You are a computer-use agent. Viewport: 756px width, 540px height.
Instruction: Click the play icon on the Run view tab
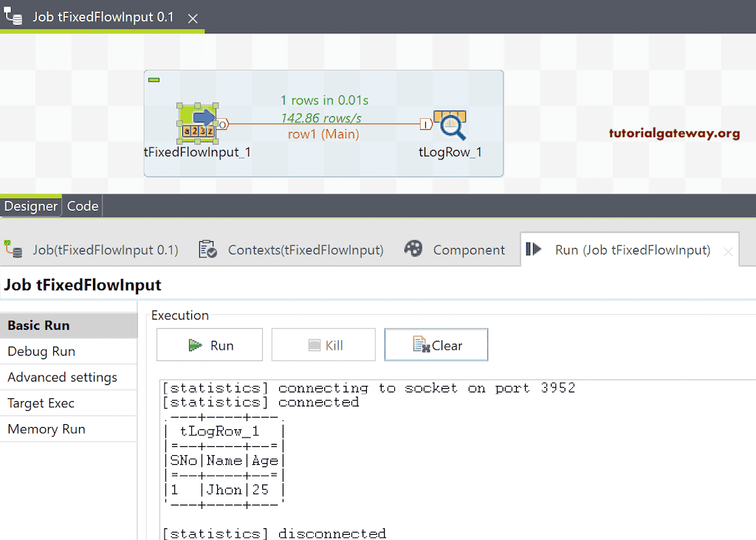(x=534, y=249)
